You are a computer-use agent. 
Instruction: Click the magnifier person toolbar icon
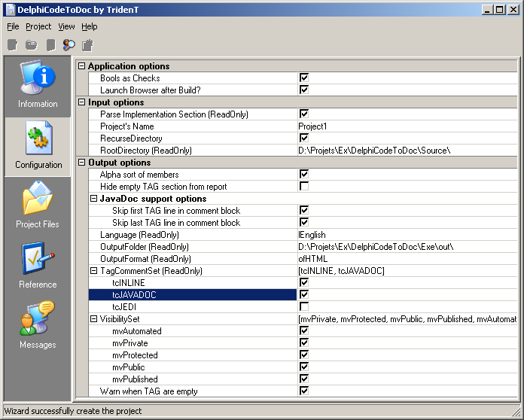69,45
